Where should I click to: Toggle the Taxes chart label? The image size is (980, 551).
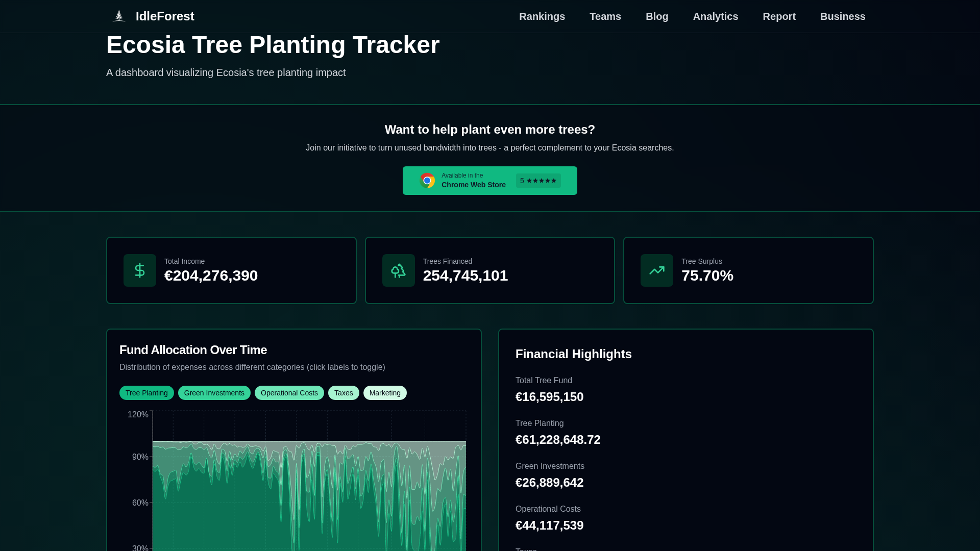pos(344,393)
